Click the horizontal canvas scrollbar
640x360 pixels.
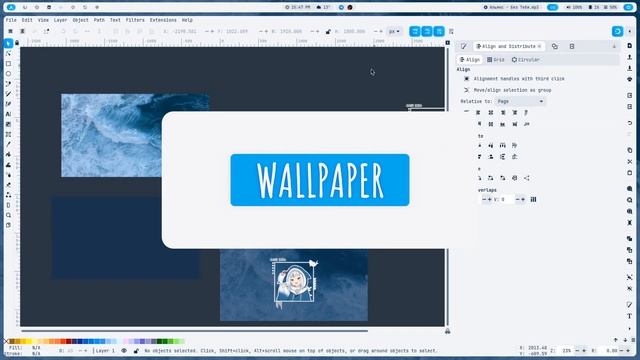click(x=195, y=331)
